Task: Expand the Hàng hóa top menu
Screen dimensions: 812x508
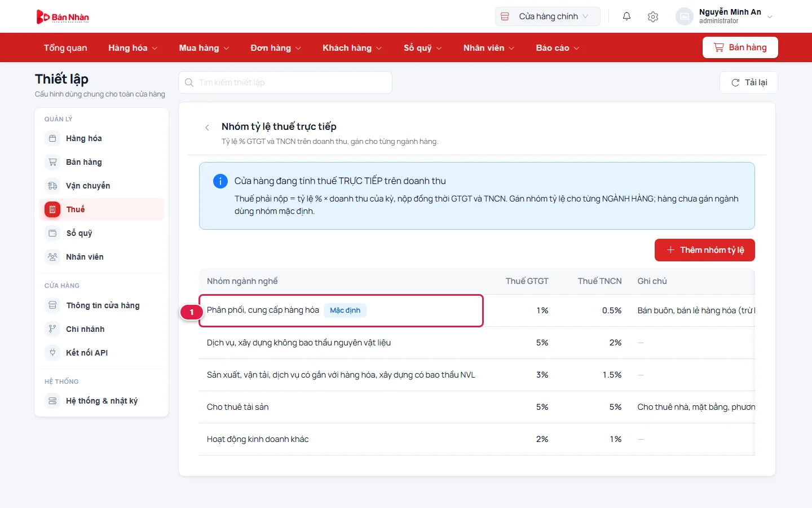Action: pyautogui.click(x=133, y=48)
